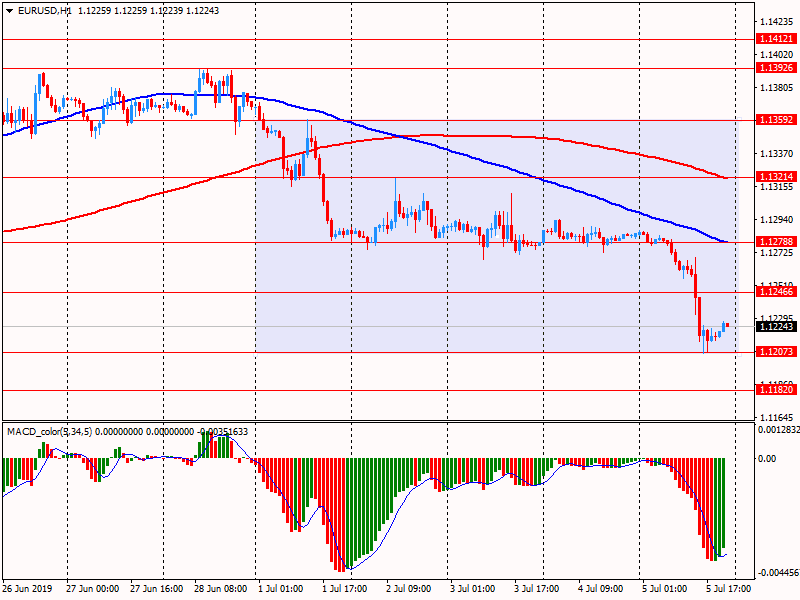Open the chart menu triangle beside EURUSD,H1
800x600 pixels.
[10, 11]
